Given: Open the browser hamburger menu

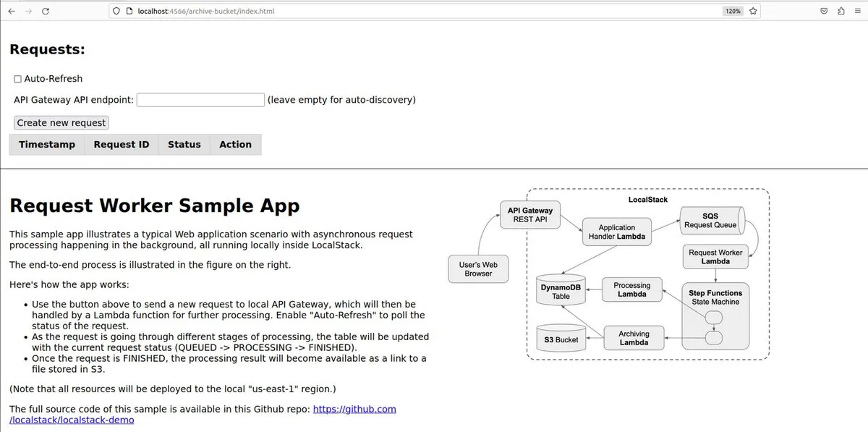Looking at the screenshot, I should pos(858,11).
